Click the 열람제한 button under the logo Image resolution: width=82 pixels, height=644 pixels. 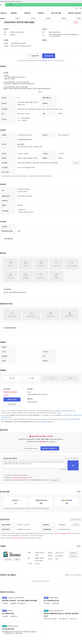coord(17,560)
